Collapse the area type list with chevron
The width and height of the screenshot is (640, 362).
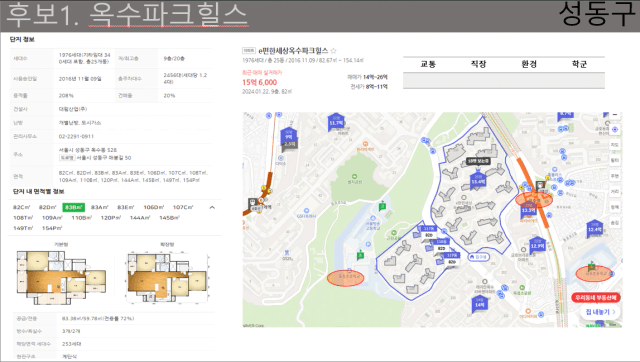click(x=212, y=207)
